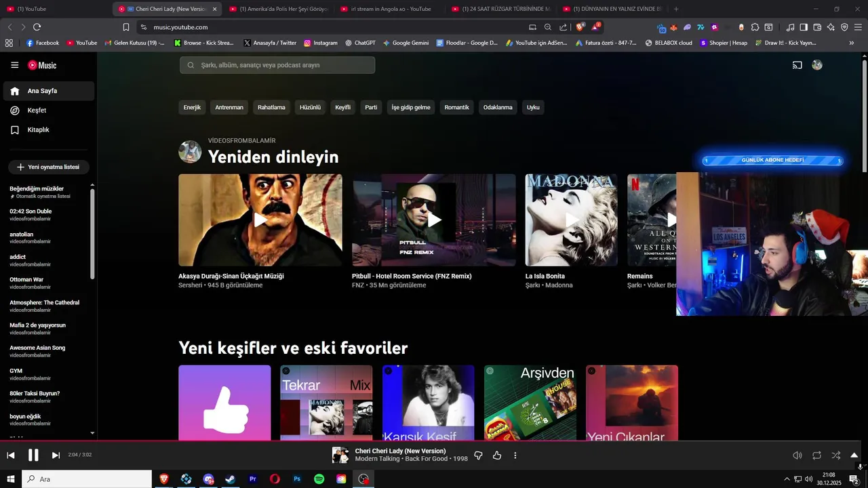Open Steam from the taskbar
The image size is (868, 488).
[231, 479]
